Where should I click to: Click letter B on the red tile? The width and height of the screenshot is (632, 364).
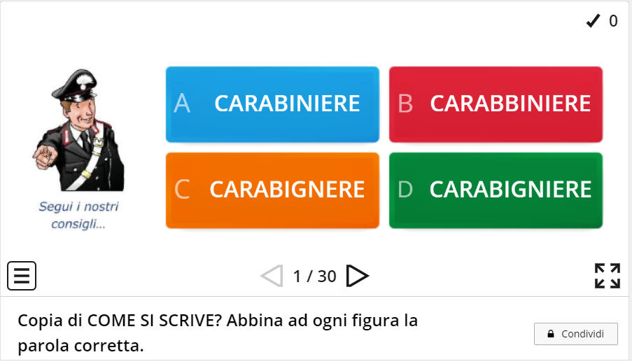[405, 104]
